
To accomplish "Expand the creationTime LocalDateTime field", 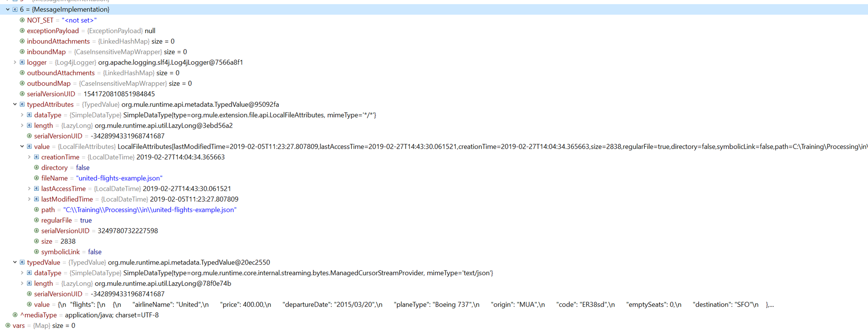I will tap(29, 157).
